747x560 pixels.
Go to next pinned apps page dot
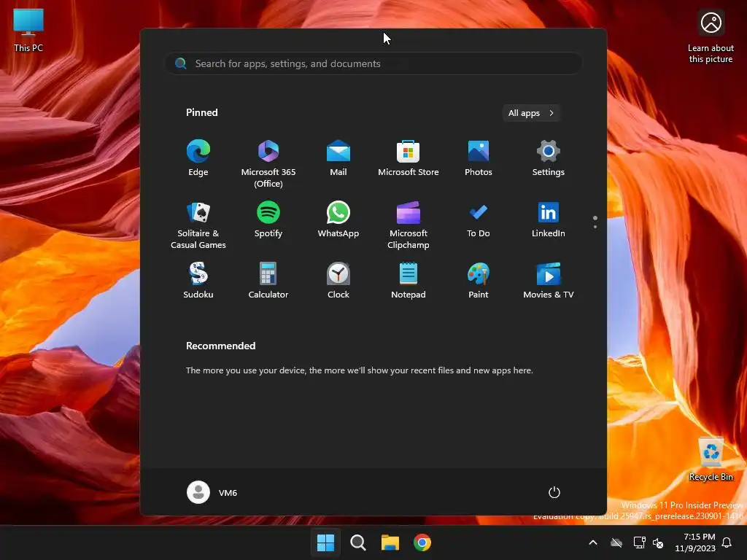point(595,227)
